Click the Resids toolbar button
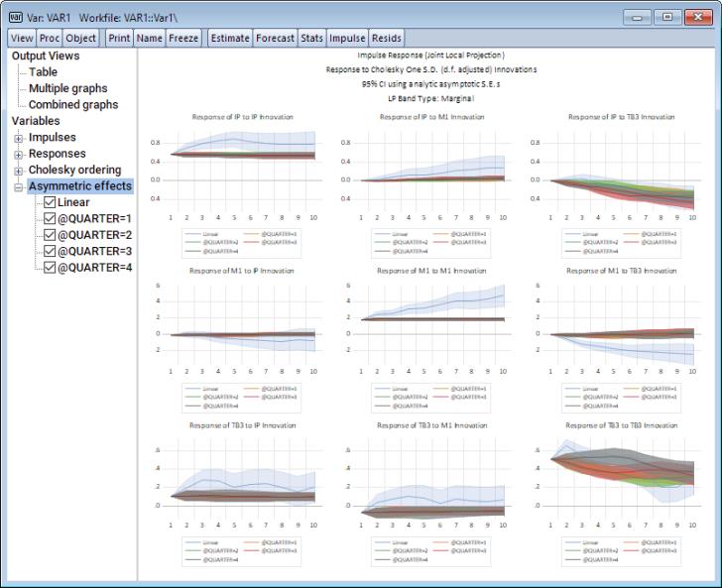The image size is (722, 588). point(387,38)
